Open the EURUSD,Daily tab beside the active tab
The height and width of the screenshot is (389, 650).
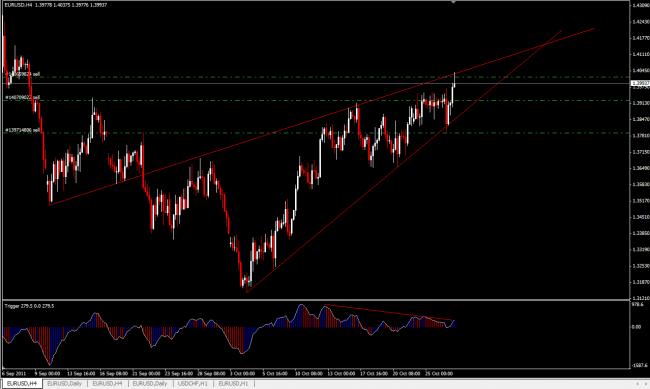click(64, 384)
